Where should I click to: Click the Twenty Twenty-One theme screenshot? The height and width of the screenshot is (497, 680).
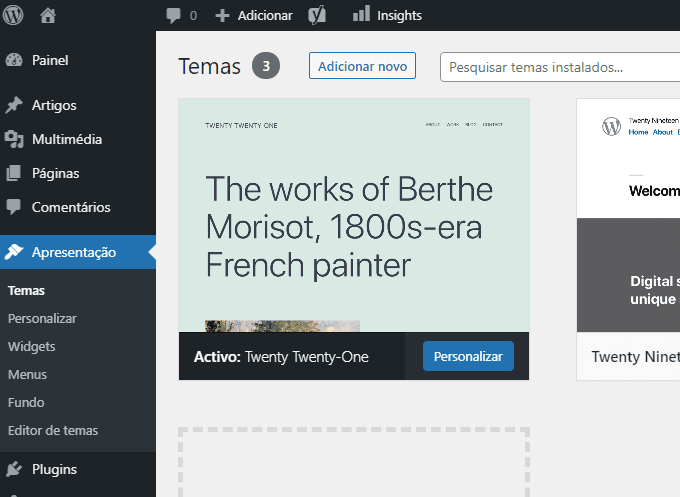click(354, 215)
